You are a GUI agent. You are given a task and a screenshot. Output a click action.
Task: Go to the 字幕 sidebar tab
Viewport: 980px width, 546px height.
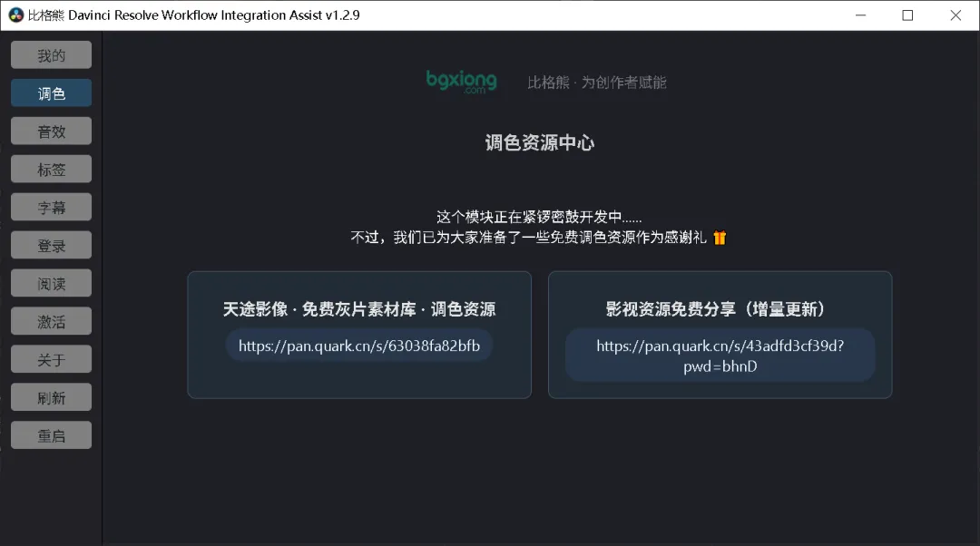coord(51,208)
